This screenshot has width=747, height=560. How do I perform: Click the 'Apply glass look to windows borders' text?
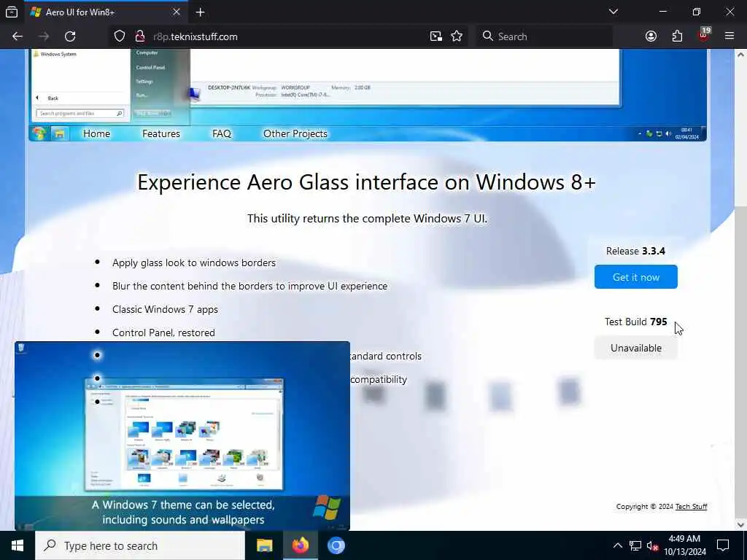click(x=194, y=262)
